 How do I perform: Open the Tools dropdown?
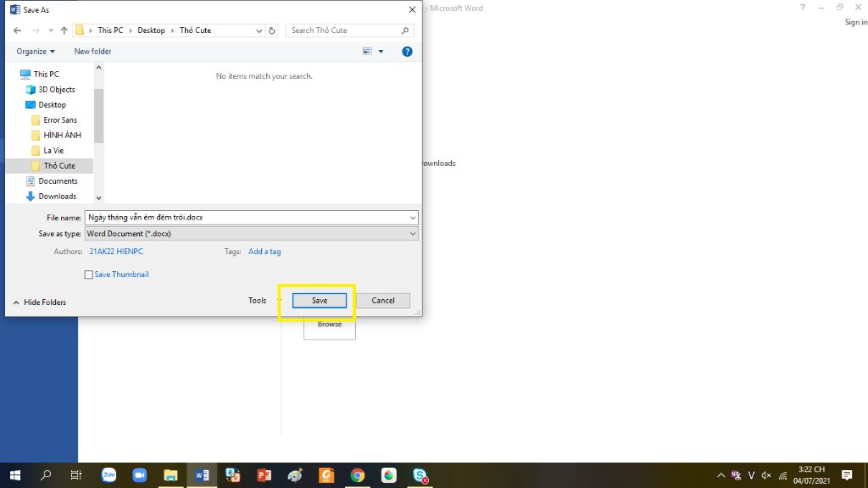264,301
